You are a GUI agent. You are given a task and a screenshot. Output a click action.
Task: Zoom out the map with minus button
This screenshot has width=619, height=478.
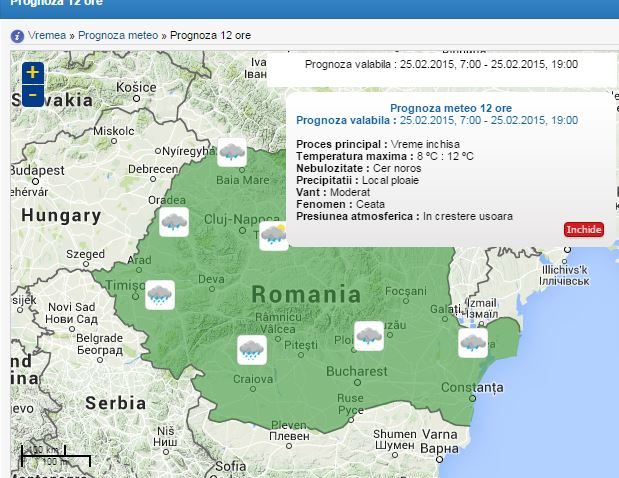pos(33,96)
